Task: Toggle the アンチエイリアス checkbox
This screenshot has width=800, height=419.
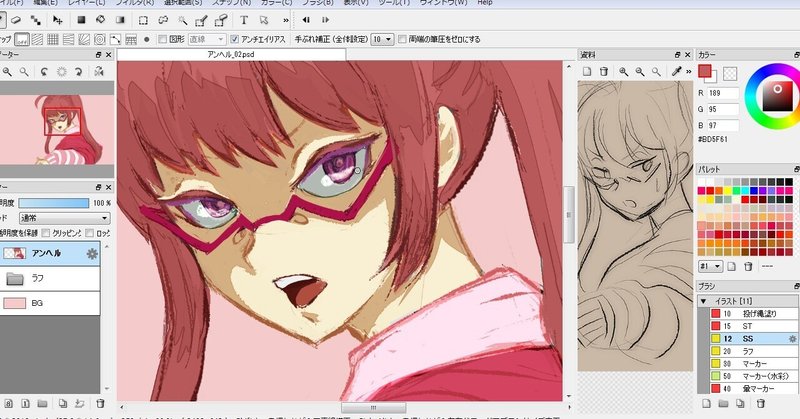Action: 234,39
